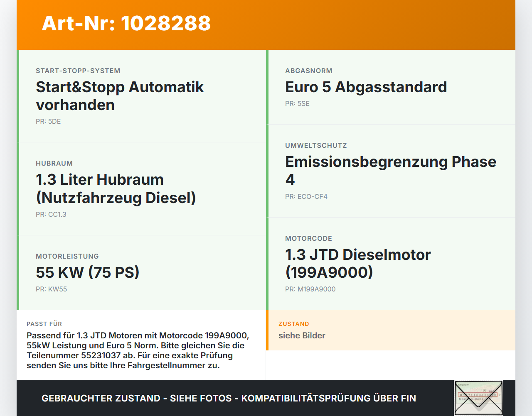Screen dimensions: 532x416
Task: Open the vehicle registration thumbnail in footer
Action: click(x=478, y=398)
